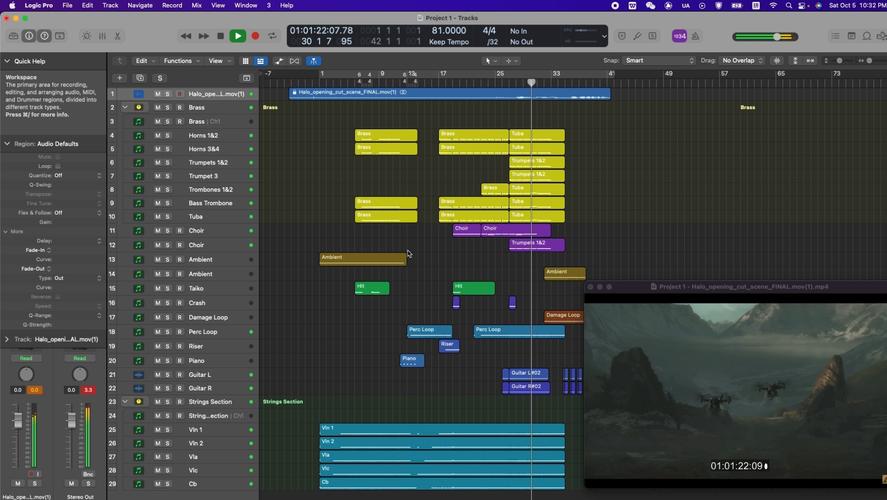887x500 pixels.
Task: Mute the Horns 1&2 track
Action: (157, 135)
